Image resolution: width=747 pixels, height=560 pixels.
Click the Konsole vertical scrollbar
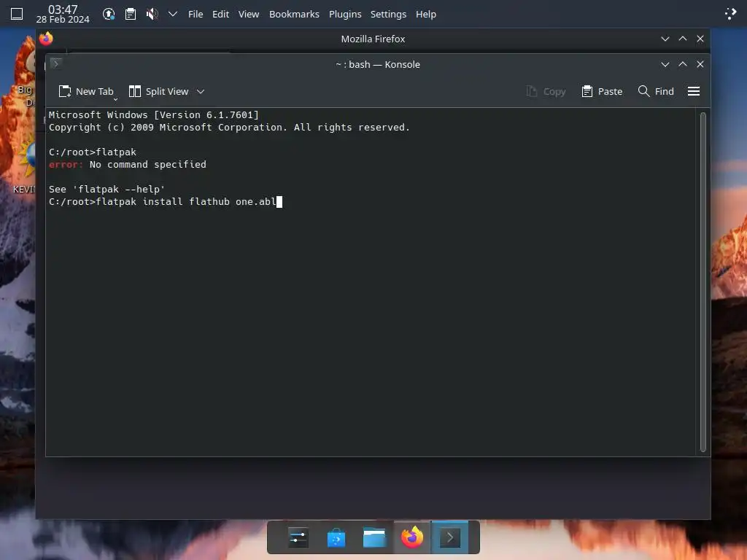tap(703, 282)
